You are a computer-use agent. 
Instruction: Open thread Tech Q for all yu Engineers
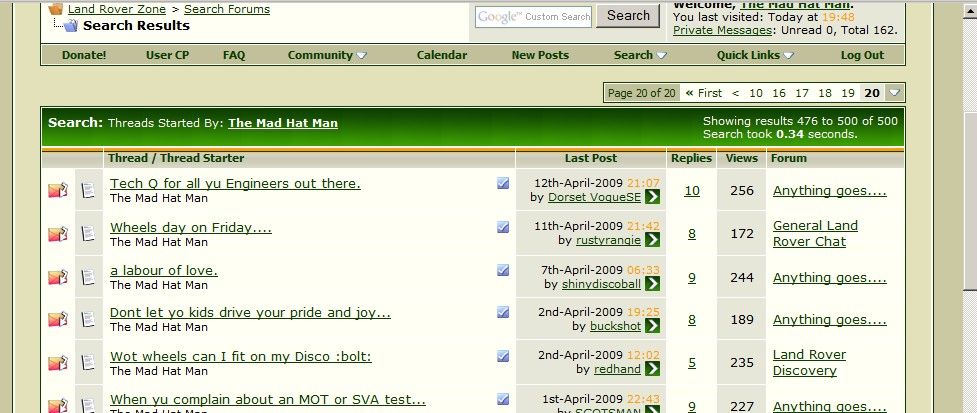[235, 184]
